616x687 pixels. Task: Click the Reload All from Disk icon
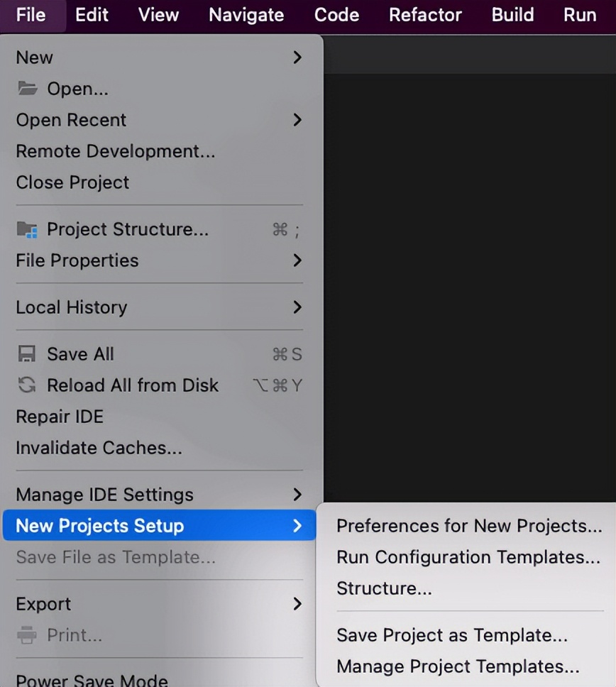pyautogui.click(x=27, y=385)
